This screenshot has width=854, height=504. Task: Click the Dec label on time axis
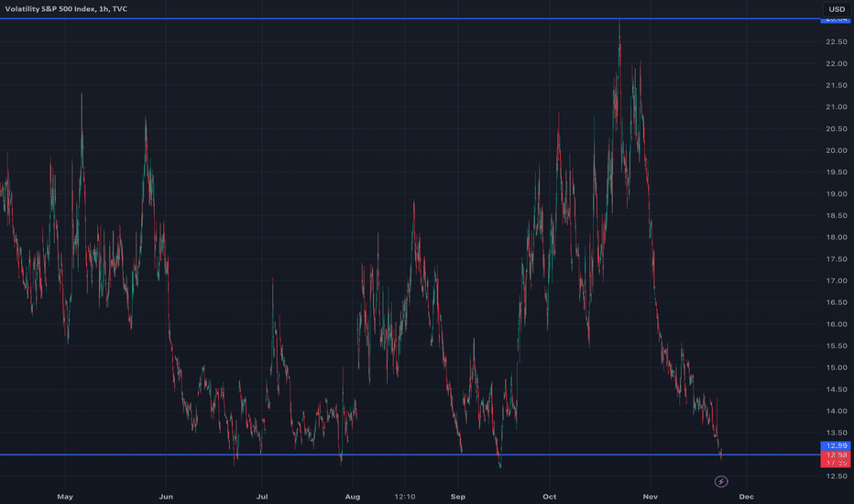(746, 497)
